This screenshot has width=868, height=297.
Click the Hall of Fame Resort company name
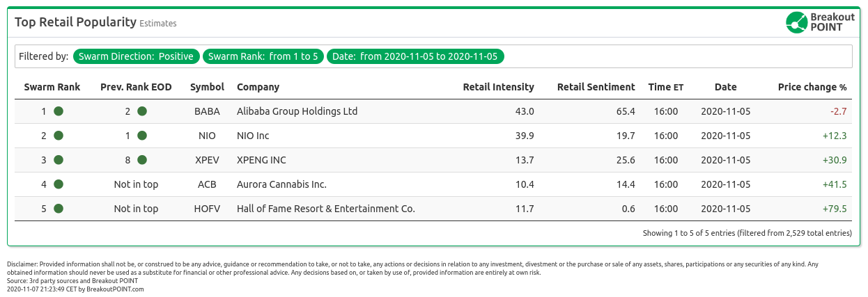[325, 209]
